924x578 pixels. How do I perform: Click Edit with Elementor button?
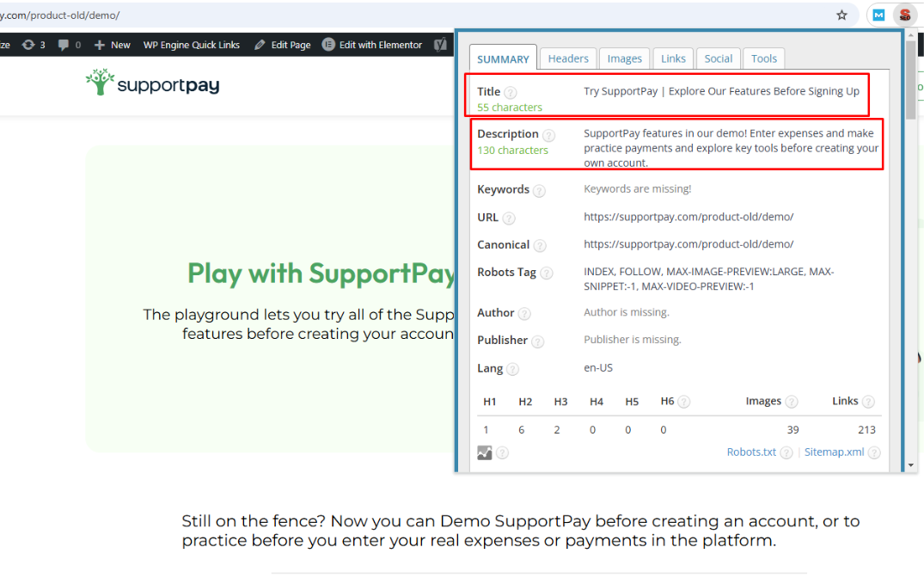pyautogui.click(x=372, y=45)
